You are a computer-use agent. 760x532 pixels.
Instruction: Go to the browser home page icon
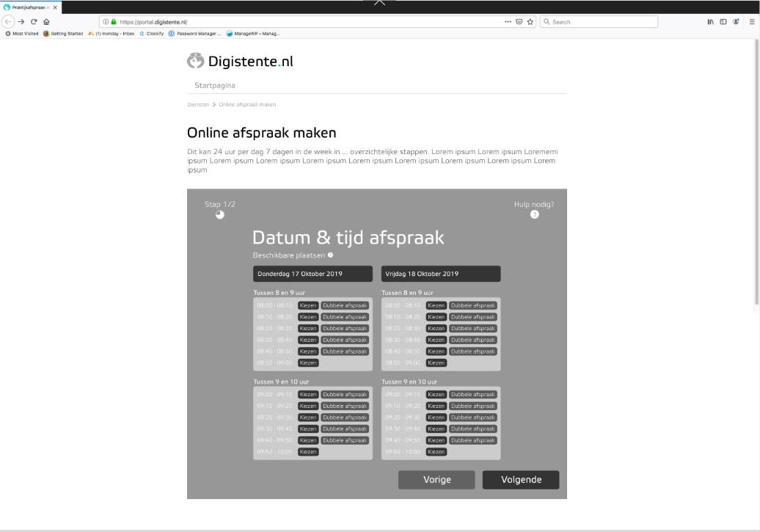pyautogui.click(x=47, y=22)
